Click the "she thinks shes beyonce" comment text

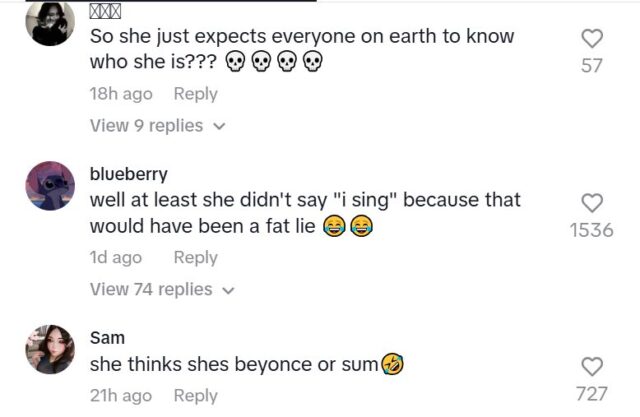(234, 364)
